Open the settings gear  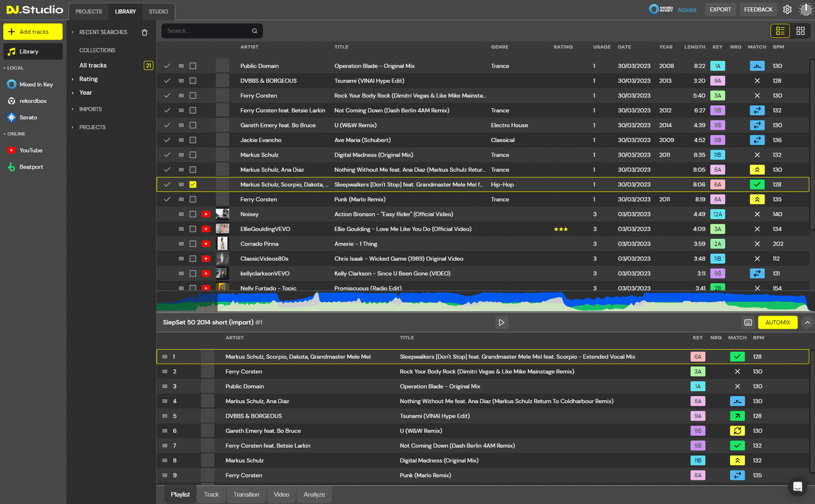(x=788, y=9)
